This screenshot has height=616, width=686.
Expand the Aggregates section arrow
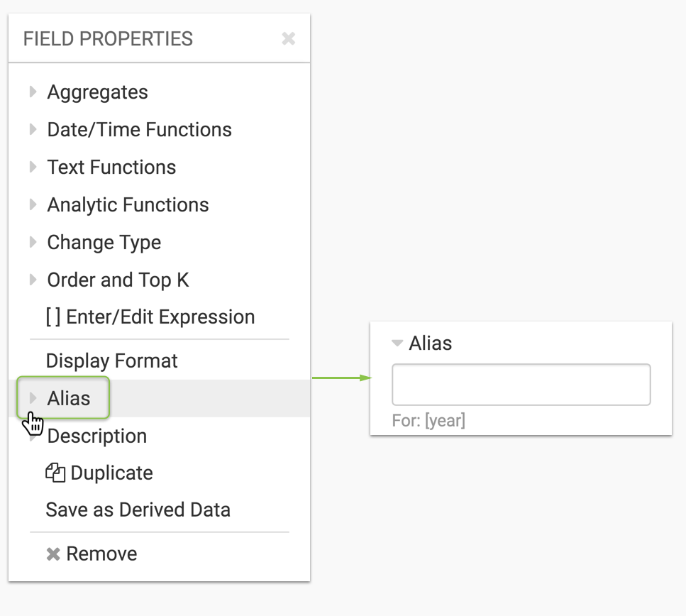pyautogui.click(x=33, y=92)
